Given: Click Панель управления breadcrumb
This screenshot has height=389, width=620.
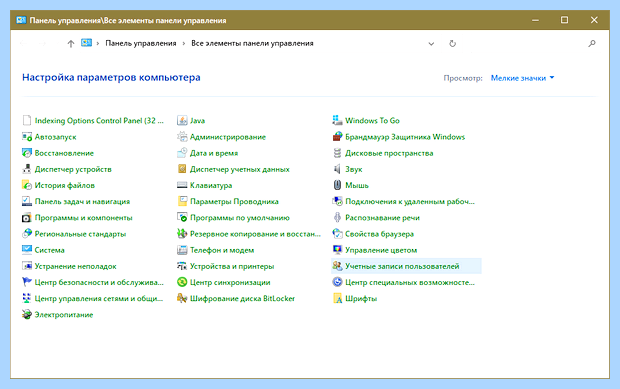Looking at the screenshot, I should (141, 43).
